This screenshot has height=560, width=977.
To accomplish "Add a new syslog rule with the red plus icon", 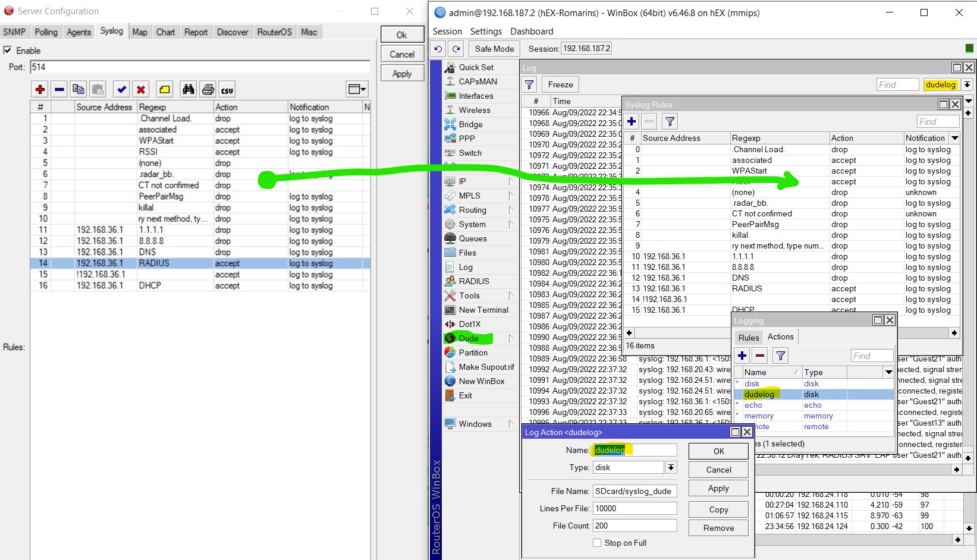I will pyautogui.click(x=39, y=89).
